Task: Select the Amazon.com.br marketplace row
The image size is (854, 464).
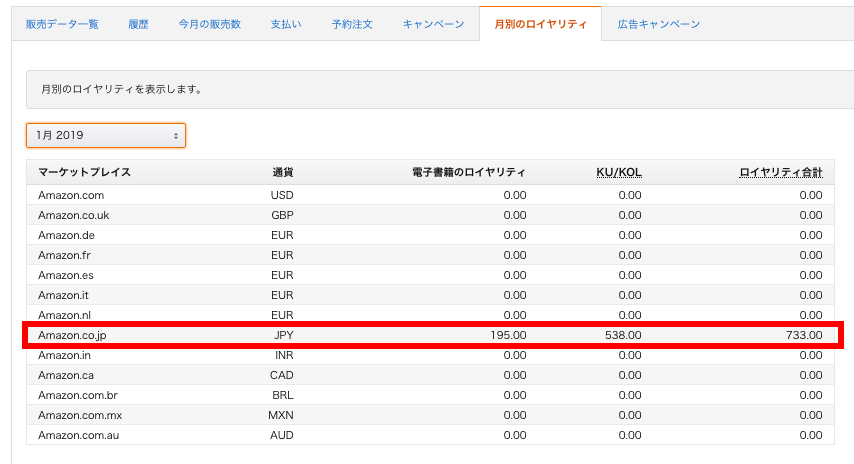Action: [x=430, y=395]
